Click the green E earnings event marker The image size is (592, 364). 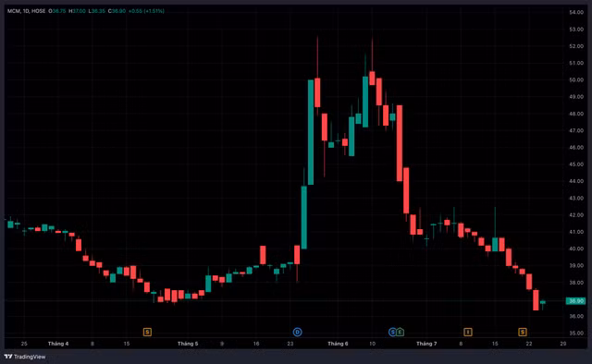(x=400, y=332)
